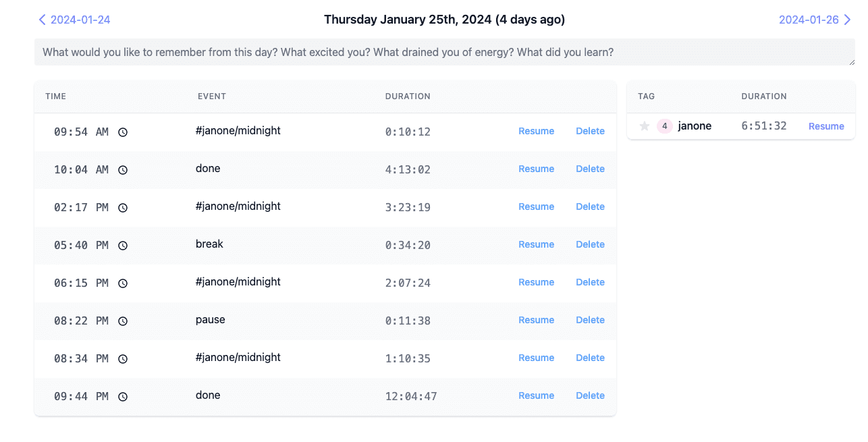Click clock icon next to 06:15 PM
The height and width of the screenshot is (442, 868).
click(123, 283)
